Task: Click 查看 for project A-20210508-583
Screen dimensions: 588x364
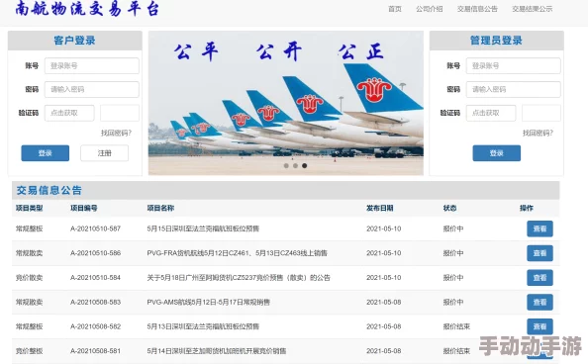Action: tap(539, 302)
